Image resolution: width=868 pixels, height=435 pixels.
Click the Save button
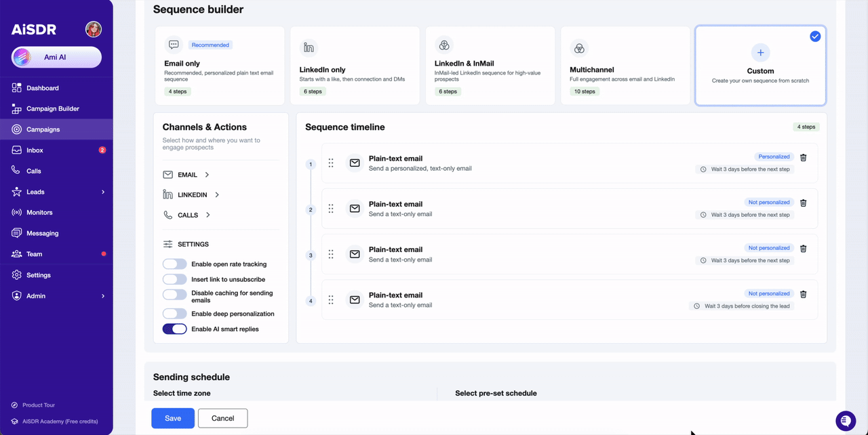(x=173, y=418)
